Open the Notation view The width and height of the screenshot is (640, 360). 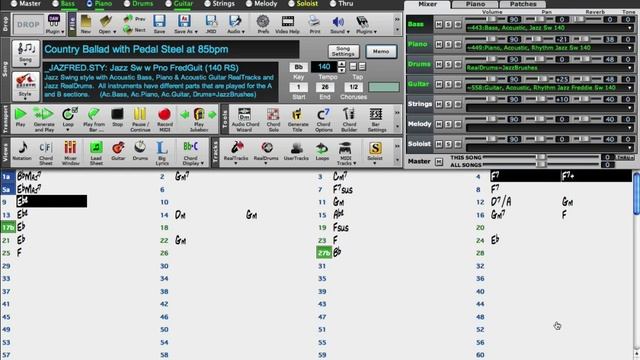tap(22, 151)
